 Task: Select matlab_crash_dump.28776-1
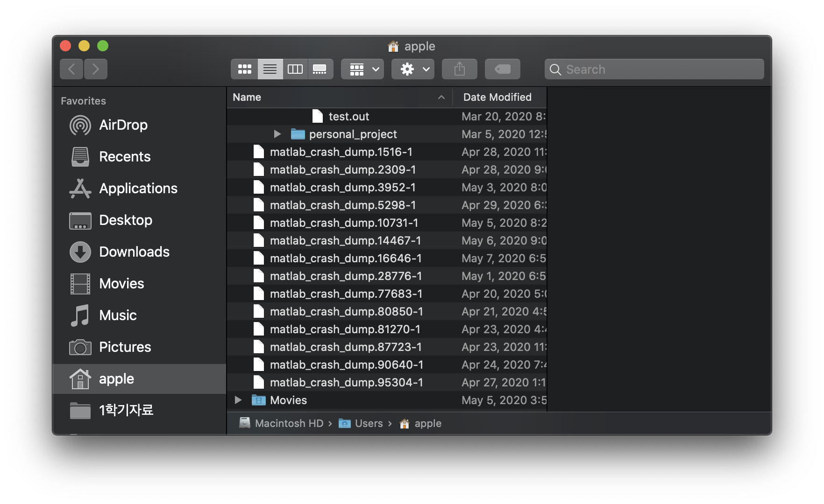click(x=387, y=276)
